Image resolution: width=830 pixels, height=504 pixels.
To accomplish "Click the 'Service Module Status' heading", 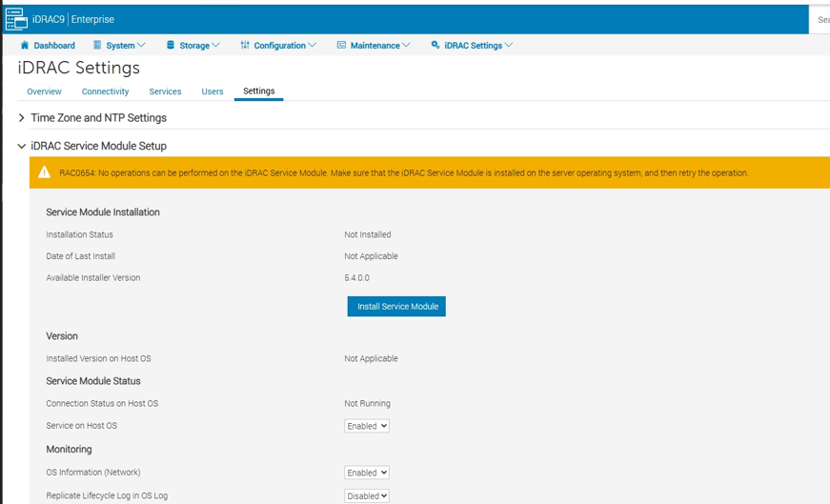I will click(93, 381).
